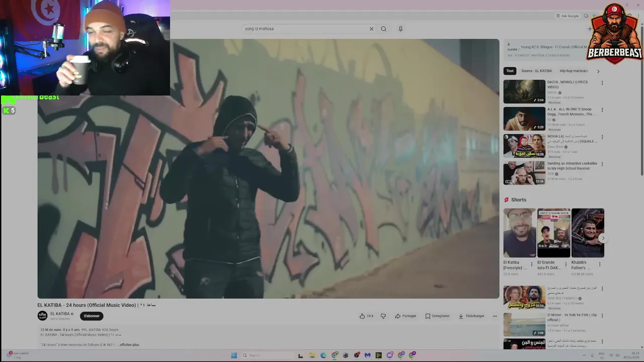Clear the YouTube search box text

371,29
